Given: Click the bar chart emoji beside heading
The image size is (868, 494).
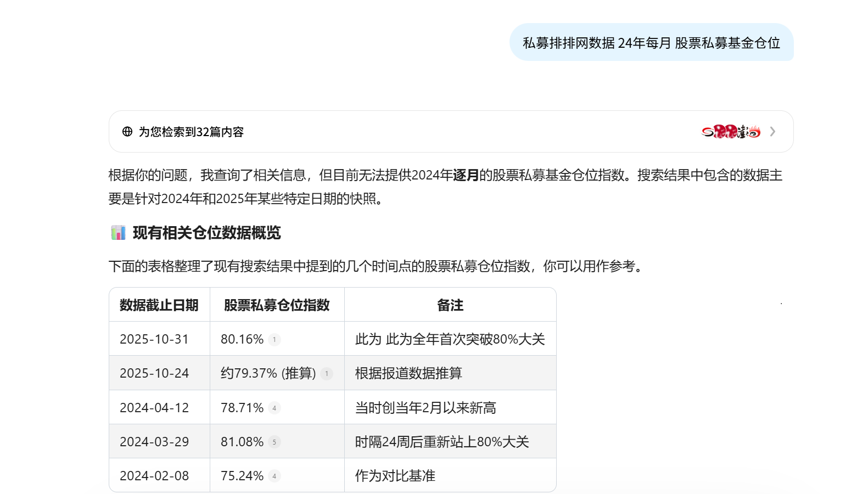Looking at the screenshot, I should tap(118, 233).
